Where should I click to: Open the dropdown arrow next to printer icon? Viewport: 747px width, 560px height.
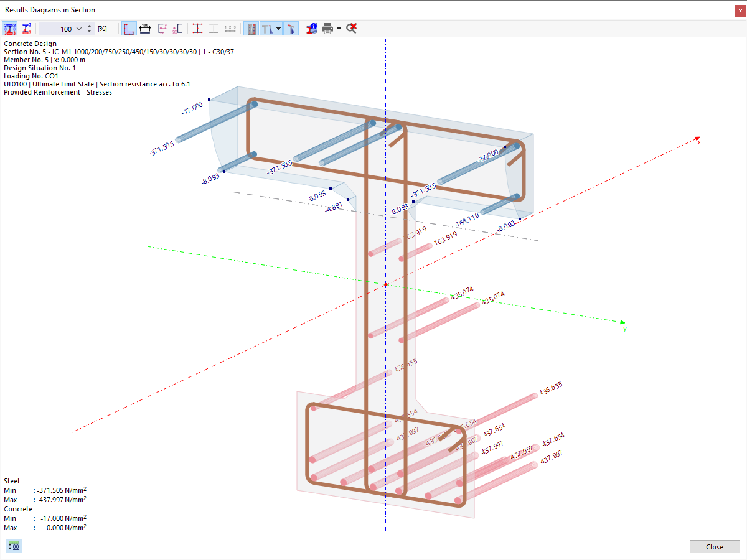pyautogui.click(x=339, y=29)
